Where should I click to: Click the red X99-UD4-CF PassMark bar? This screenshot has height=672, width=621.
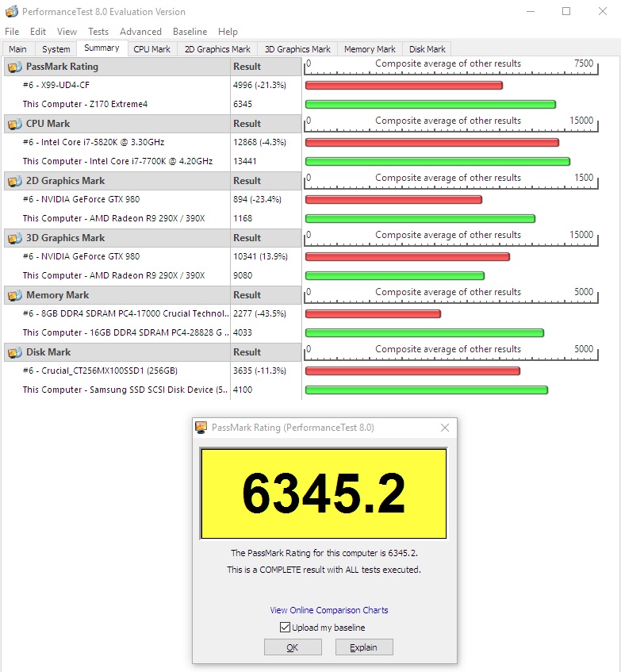(404, 85)
